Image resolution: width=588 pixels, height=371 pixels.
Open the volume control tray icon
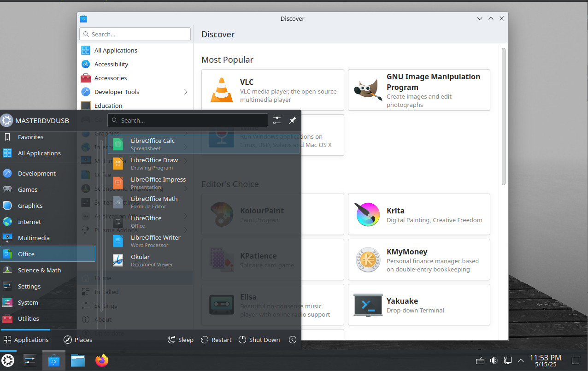click(494, 360)
